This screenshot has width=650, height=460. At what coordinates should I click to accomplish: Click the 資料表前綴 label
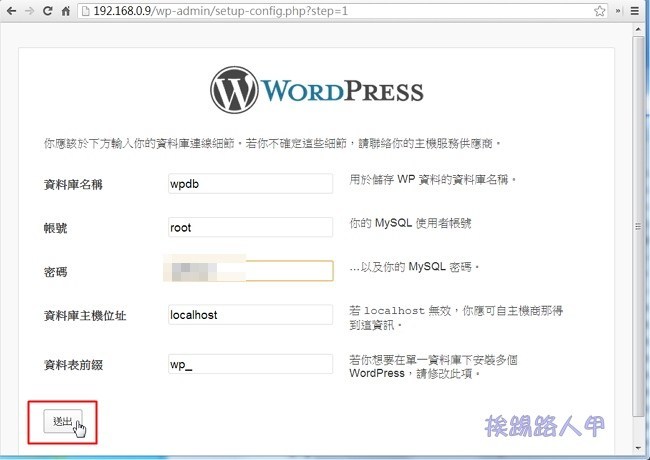(73, 365)
